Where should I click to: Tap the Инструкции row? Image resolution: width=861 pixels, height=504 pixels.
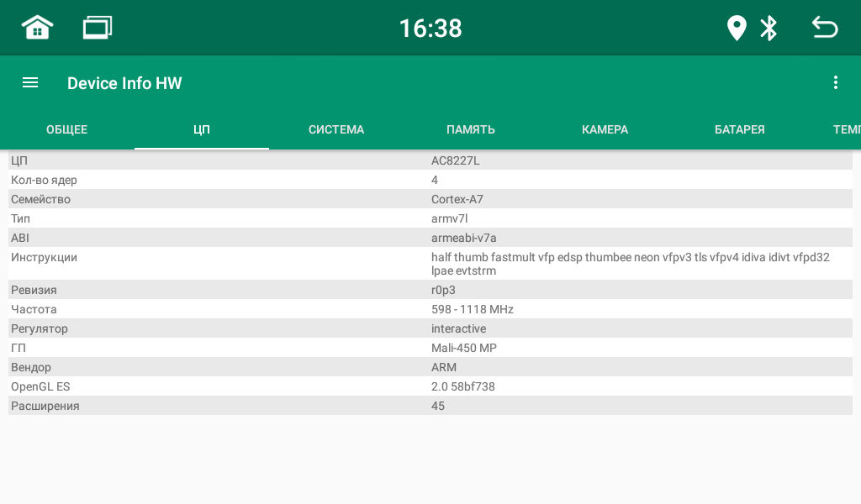tap(430, 264)
